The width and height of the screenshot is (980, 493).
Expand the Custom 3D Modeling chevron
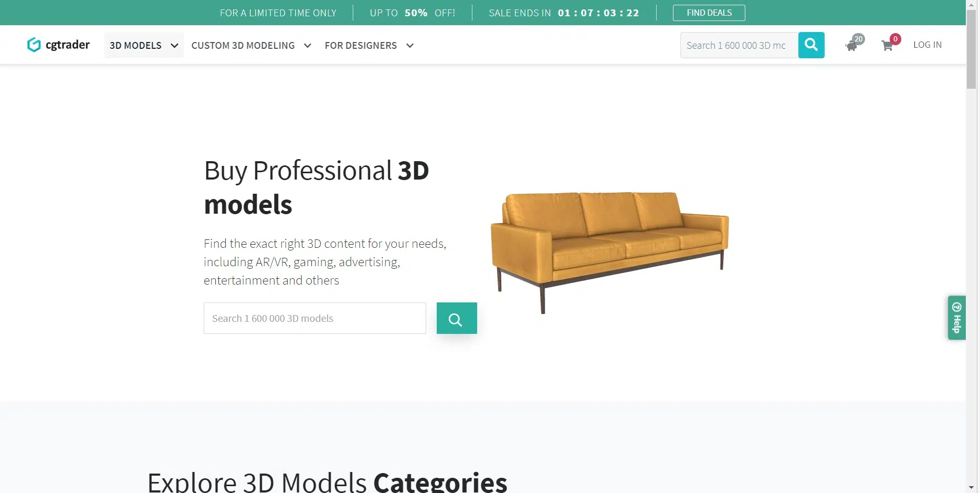click(x=308, y=46)
